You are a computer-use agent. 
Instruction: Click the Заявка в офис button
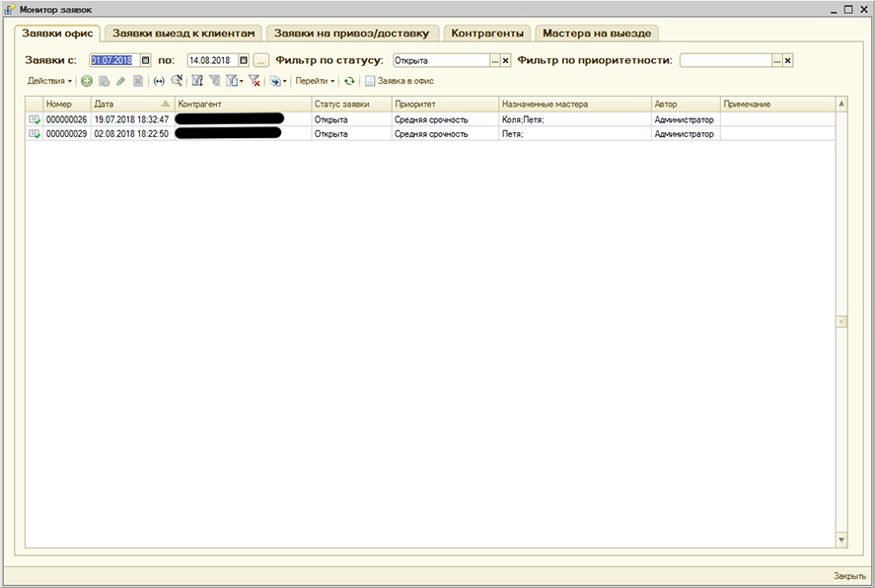[399, 81]
